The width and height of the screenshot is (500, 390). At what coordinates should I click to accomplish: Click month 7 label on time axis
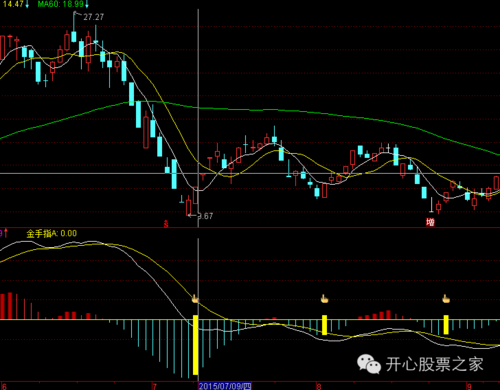click(x=154, y=386)
